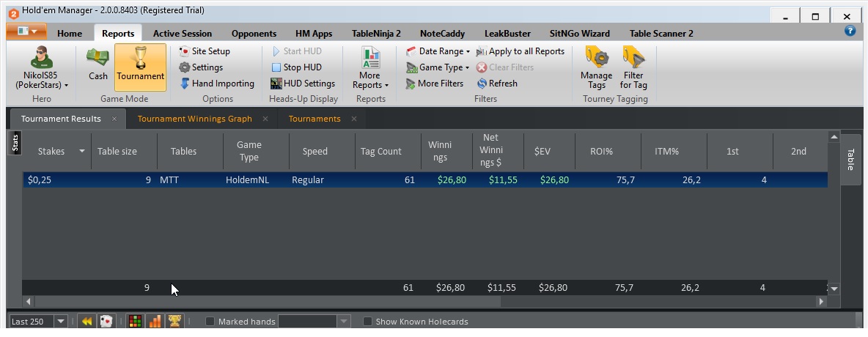Image resolution: width=868 pixels, height=337 pixels.
Task: Click the gold trophy icon in bottom bar
Action: (175, 322)
